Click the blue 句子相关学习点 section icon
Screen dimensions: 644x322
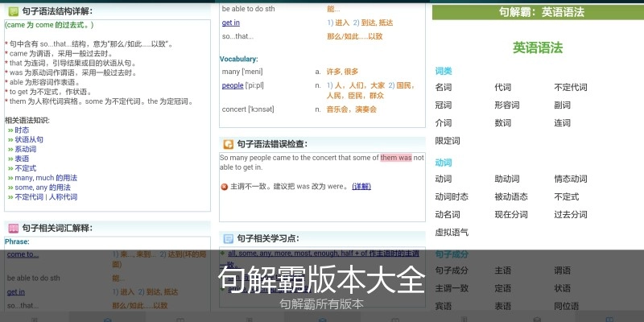click(229, 238)
